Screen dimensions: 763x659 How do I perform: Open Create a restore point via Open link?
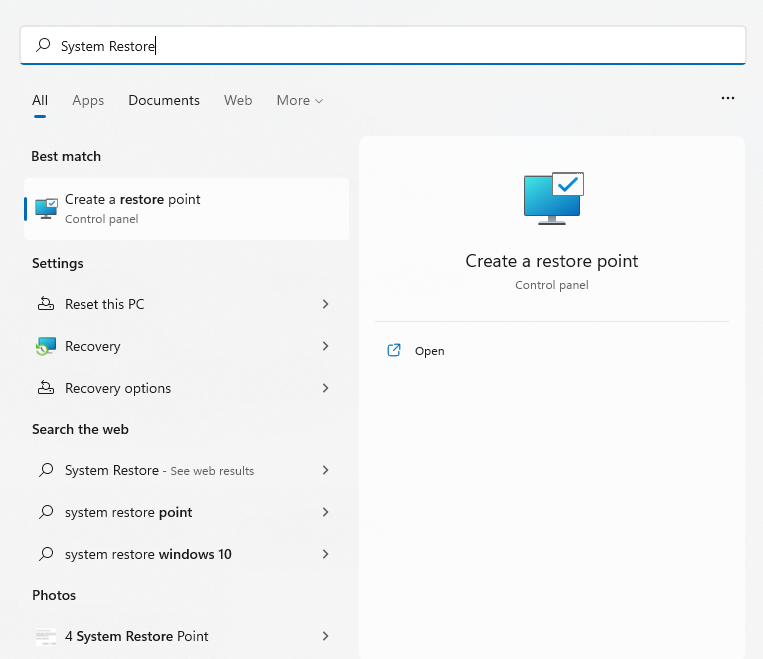430,351
